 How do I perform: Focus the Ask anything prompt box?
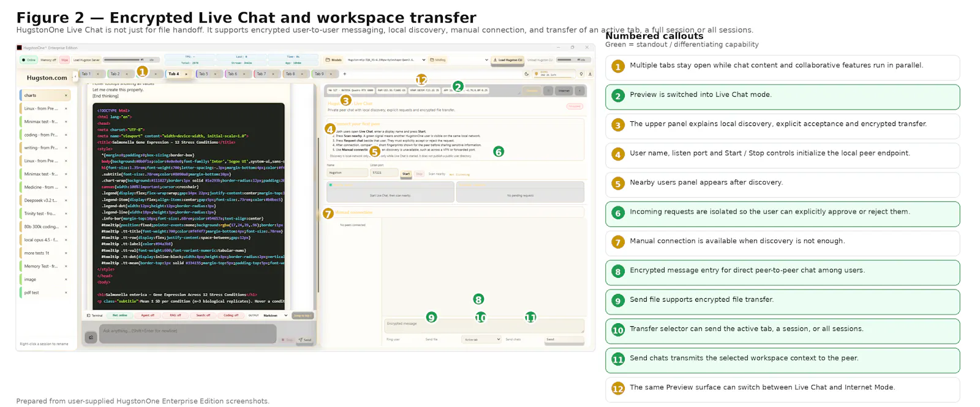(x=187, y=334)
